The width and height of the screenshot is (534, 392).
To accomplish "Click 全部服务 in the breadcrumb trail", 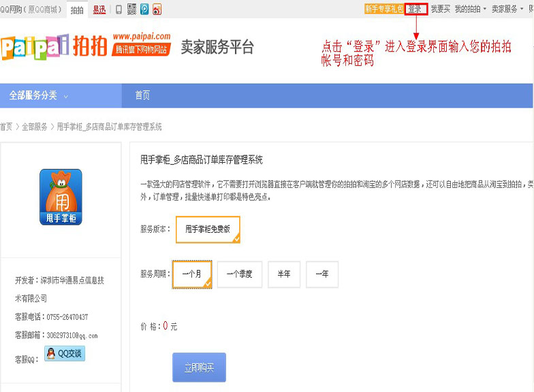I will [x=34, y=127].
